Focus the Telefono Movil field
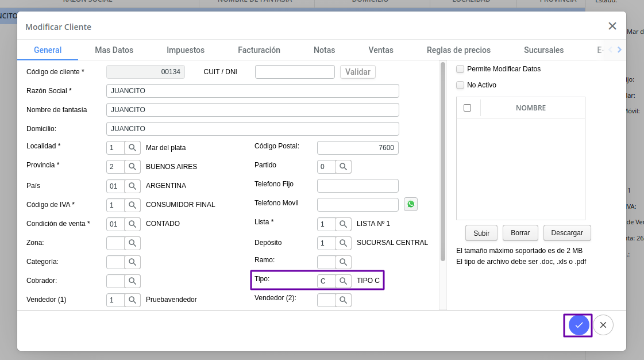Viewport: 644px width, 360px height. coord(358,205)
